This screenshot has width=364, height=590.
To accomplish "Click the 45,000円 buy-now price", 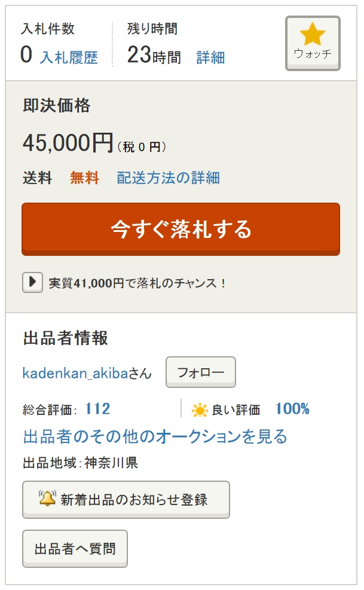I will click(x=68, y=143).
